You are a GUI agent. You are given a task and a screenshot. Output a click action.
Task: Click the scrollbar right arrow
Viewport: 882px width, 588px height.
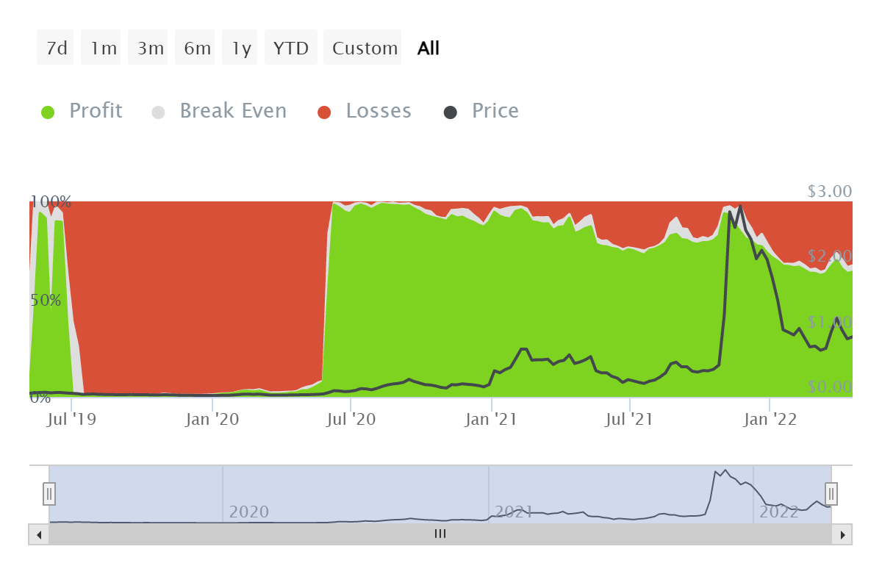pyautogui.click(x=843, y=534)
